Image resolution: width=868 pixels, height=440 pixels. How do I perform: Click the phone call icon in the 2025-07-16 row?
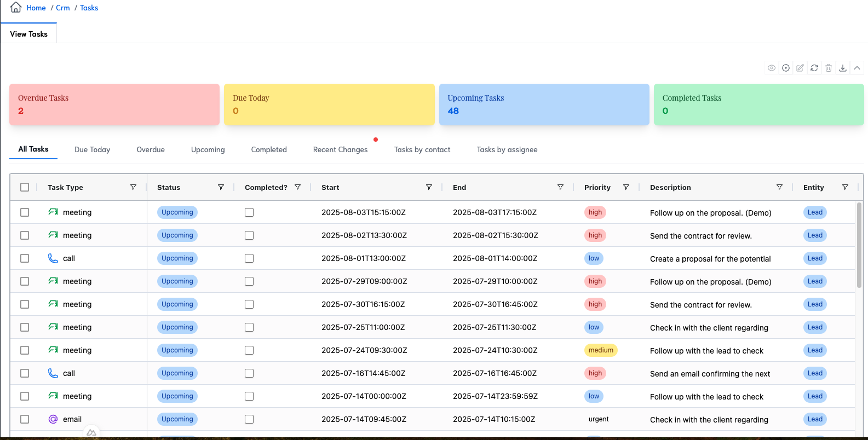point(53,373)
